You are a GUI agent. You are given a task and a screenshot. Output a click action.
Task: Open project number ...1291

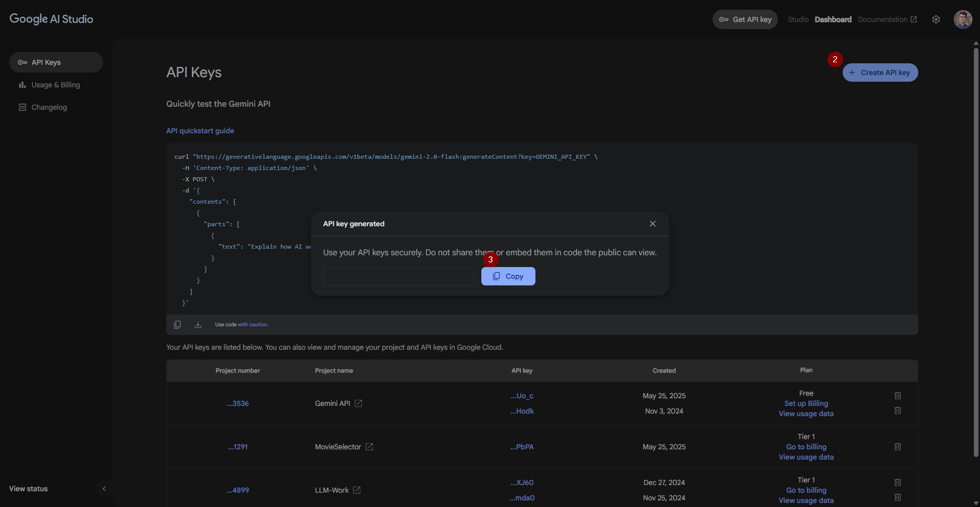(x=238, y=447)
